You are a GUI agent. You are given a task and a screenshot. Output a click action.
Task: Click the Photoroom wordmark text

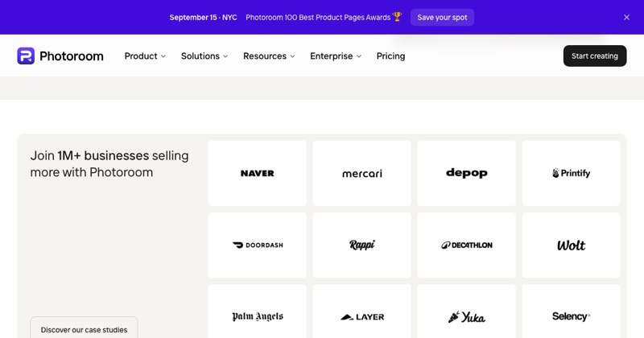tap(72, 56)
